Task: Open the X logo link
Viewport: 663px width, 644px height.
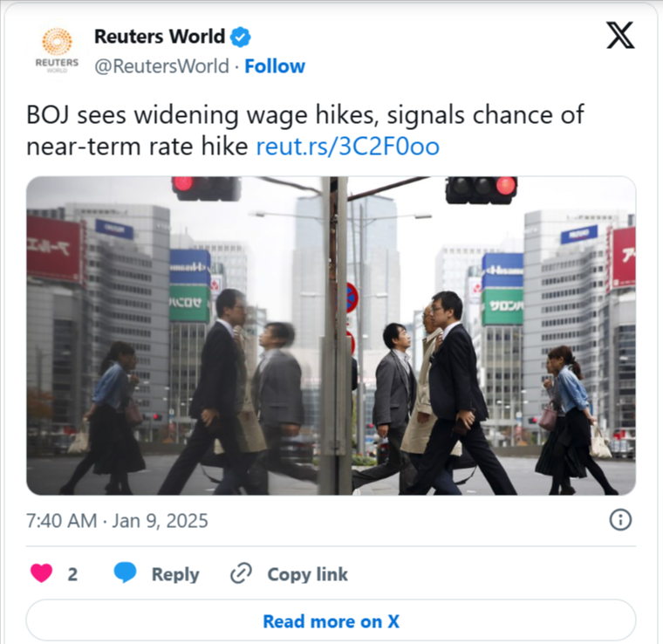Action: [620, 35]
